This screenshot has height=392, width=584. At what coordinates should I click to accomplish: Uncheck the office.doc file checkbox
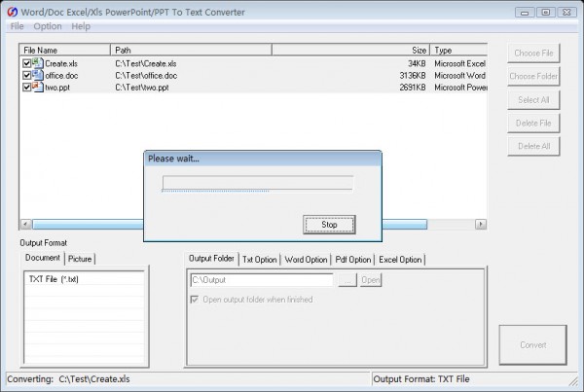click(26, 75)
